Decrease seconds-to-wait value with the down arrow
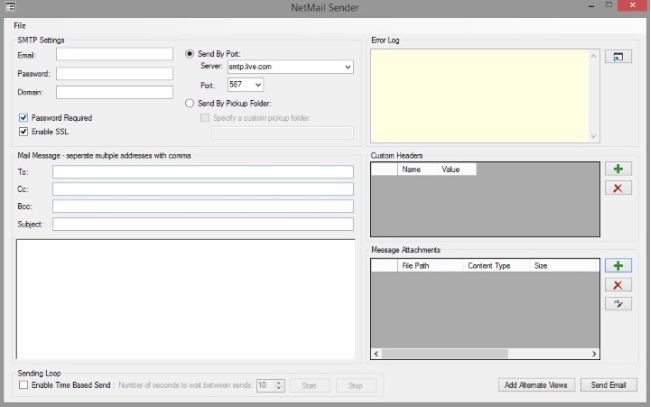The height and width of the screenshot is (407, 651). [279, 389]
